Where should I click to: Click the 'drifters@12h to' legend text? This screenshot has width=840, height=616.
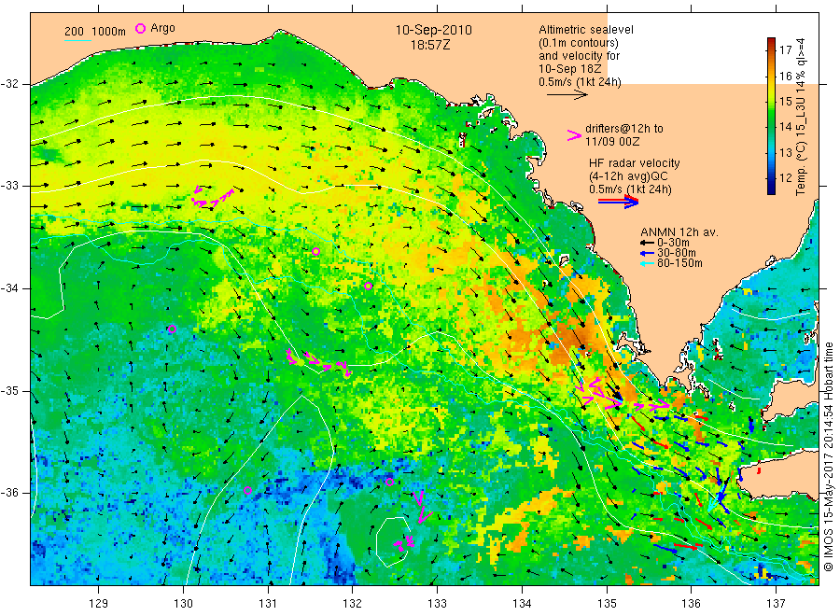(623, 129)
